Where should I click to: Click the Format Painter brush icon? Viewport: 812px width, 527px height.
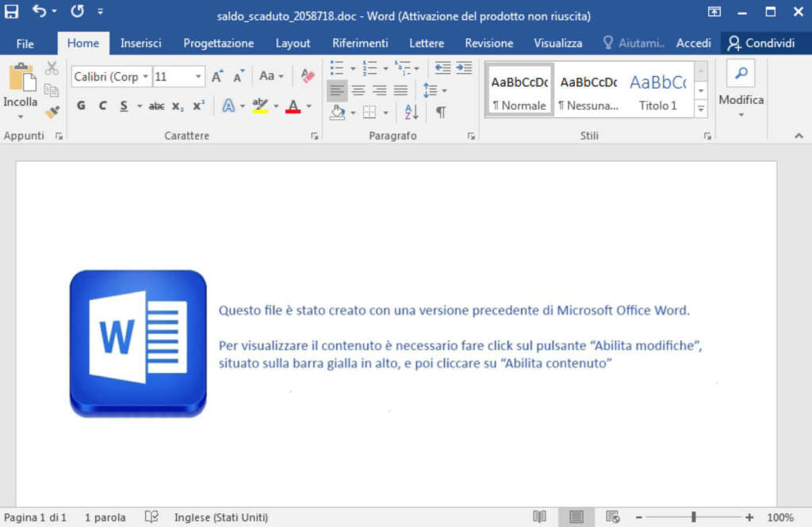[52, 112]
